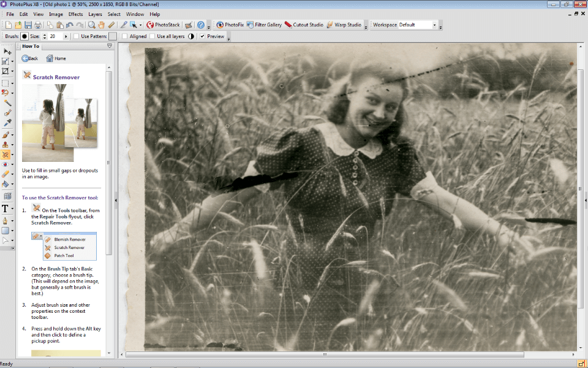Image resolution: width=588 pixels, height=368 pixels.
Task: Select the Color Pickup eyedropper tool
Action: coord(7,123)
